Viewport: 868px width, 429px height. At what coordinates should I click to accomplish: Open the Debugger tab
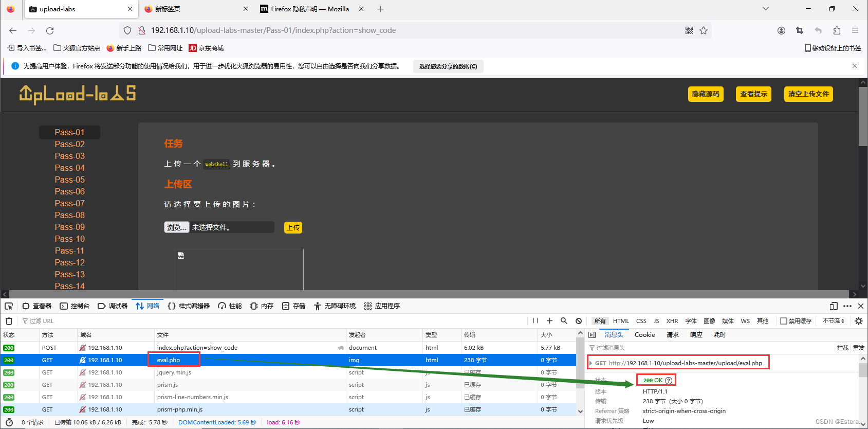[113, 306]
